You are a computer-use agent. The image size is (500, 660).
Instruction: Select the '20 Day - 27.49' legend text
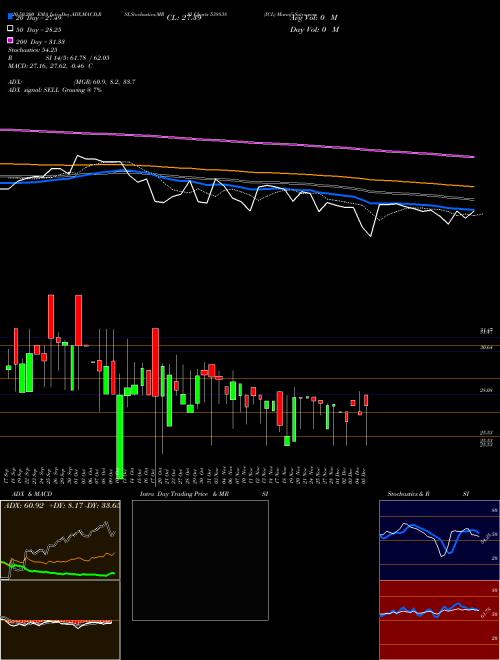pos(39,18)
